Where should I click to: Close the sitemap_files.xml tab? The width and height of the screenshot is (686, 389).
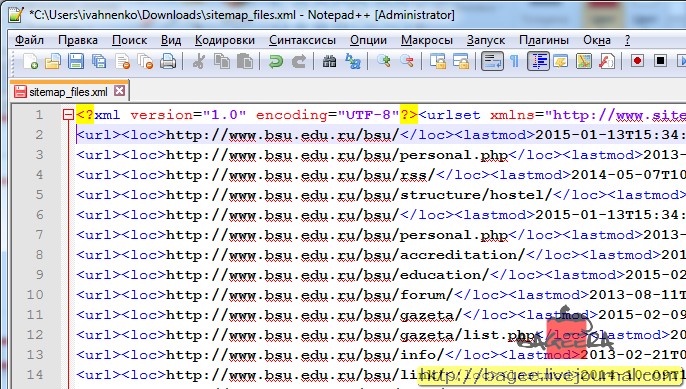coord(119,91)
